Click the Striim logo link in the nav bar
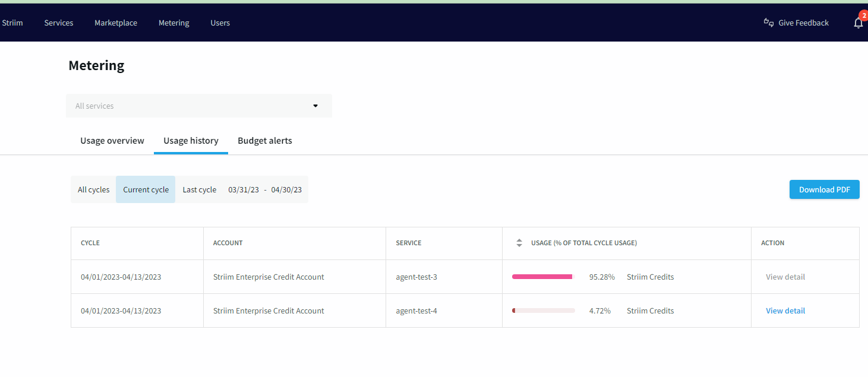The width and height of the screenshot is (868, 377). [12, 23]
